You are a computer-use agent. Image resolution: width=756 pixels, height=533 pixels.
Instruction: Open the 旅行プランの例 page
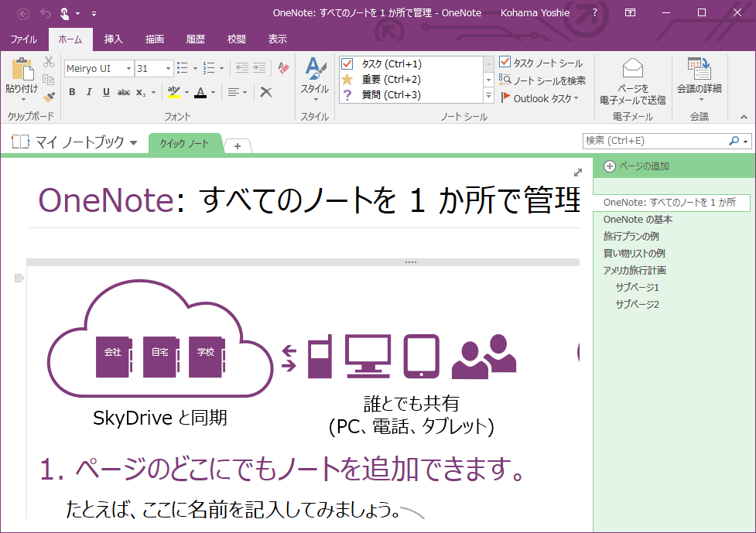click(x=631, y=237)
